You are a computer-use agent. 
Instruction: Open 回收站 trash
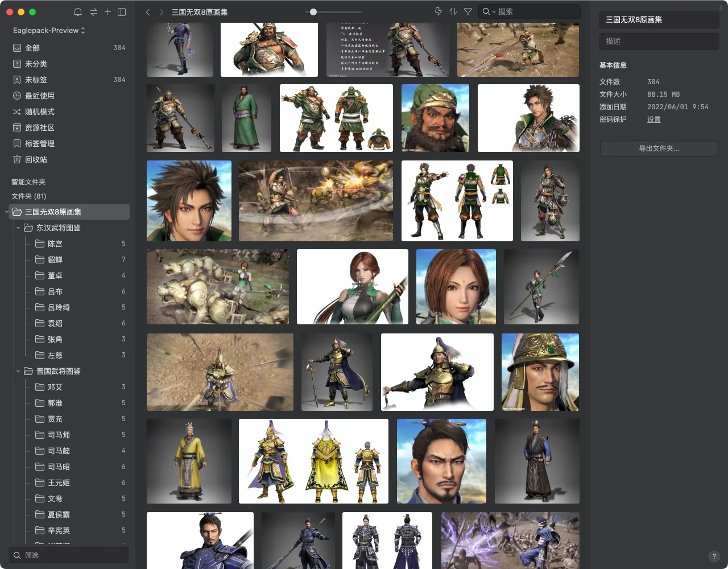click(69, 159)
